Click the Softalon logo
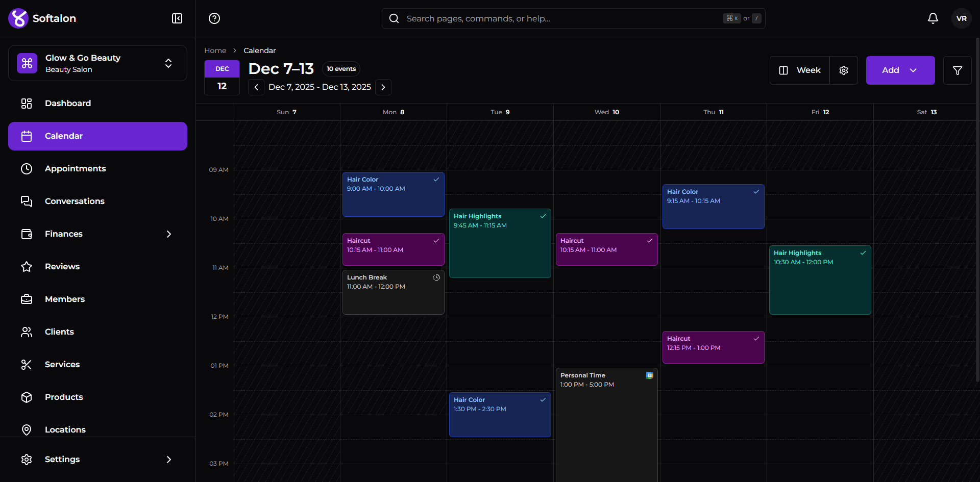Viewport: 980px width, 482px height. pos(18,18)
